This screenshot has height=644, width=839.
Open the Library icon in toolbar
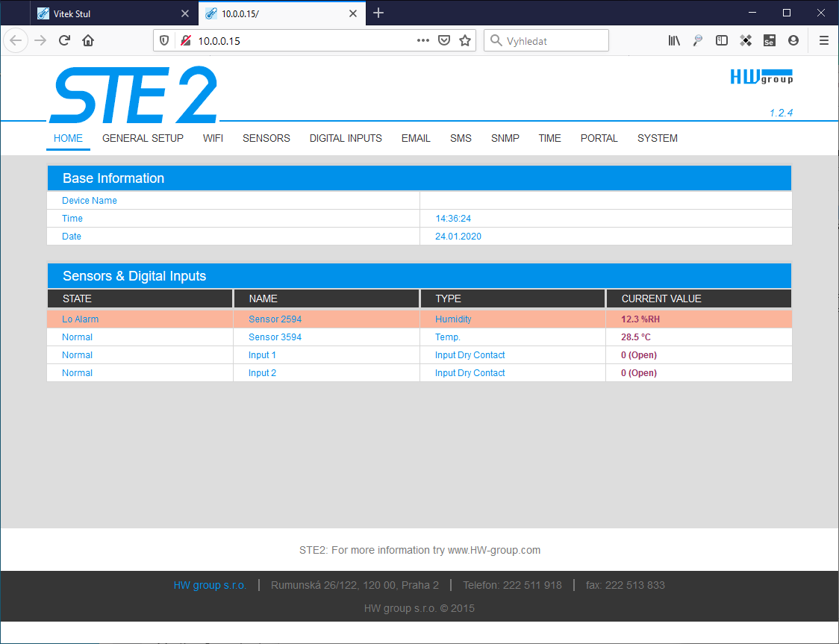click(674, 40)
